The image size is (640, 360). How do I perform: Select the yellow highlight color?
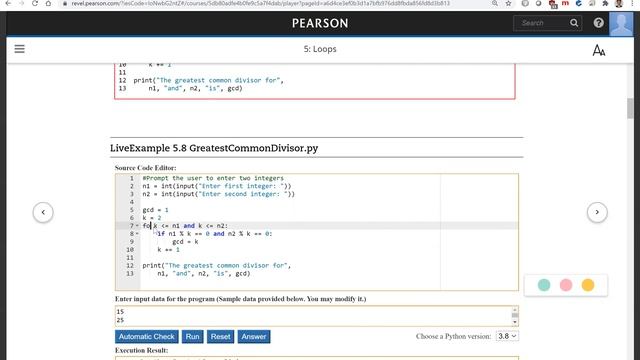(x=588, y=285)
